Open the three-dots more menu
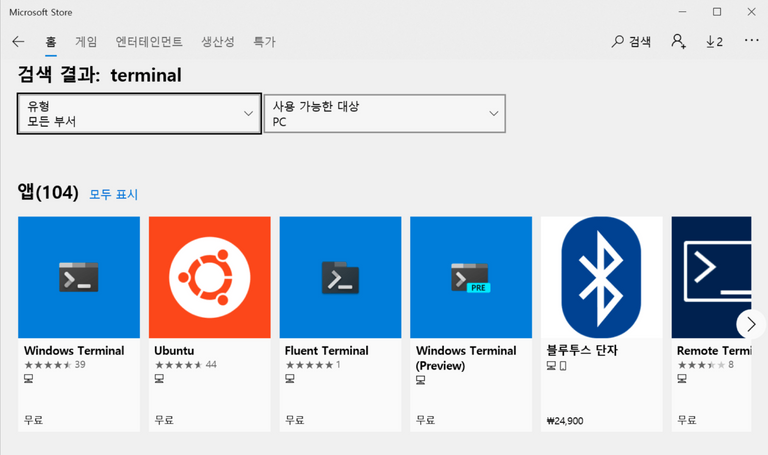The image size is (768, 455). pos(751,40)
